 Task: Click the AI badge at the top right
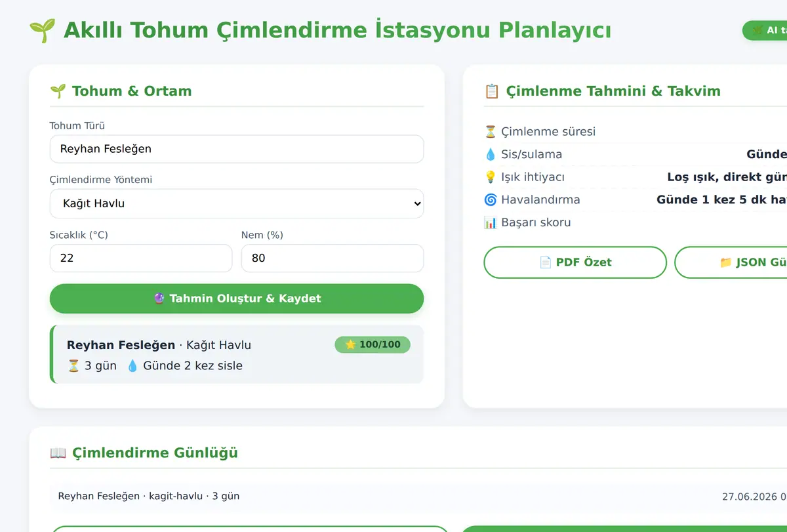(x=765, y=30)
